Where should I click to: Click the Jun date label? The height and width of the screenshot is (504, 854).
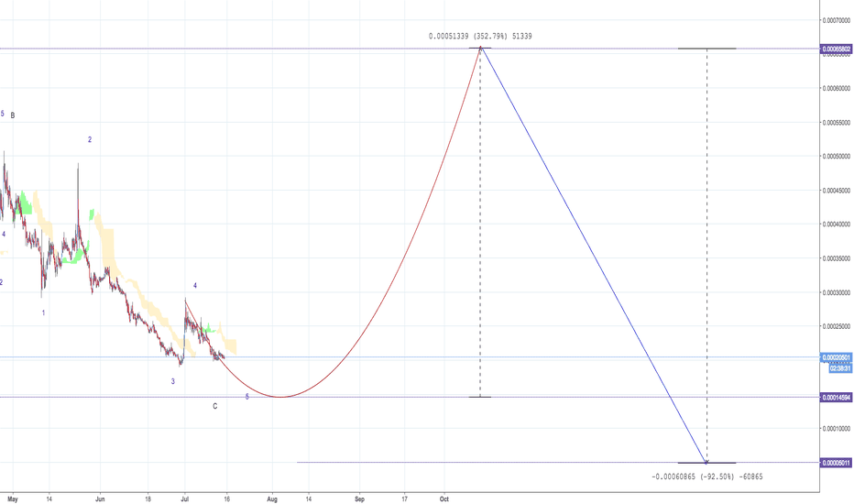point(100,499)
